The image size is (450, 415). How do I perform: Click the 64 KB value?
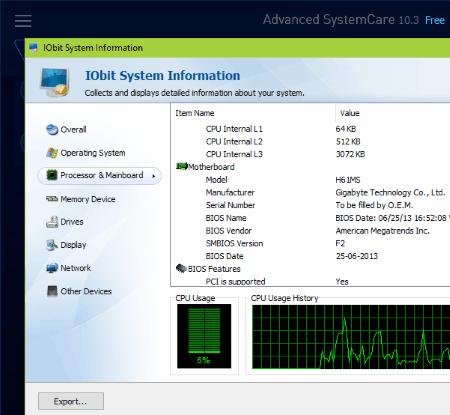click(346, 129)
